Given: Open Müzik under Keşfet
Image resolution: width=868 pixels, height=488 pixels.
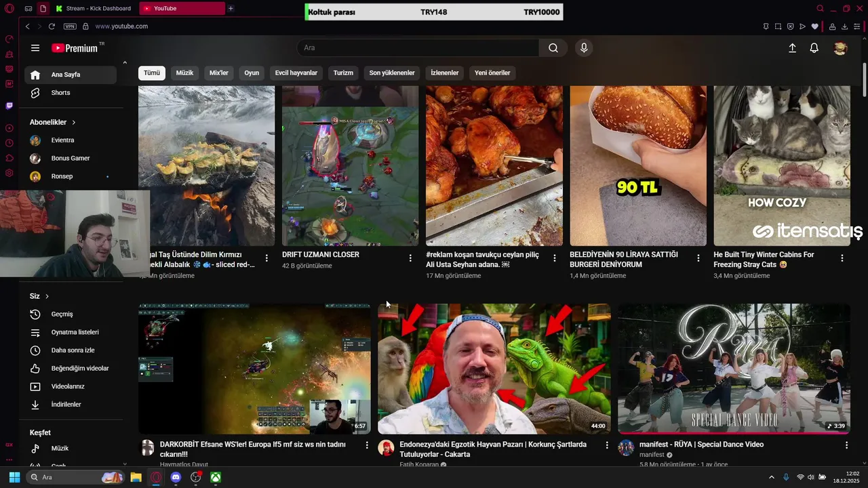Looking at the screenshot, I should (x=70, y=449).
